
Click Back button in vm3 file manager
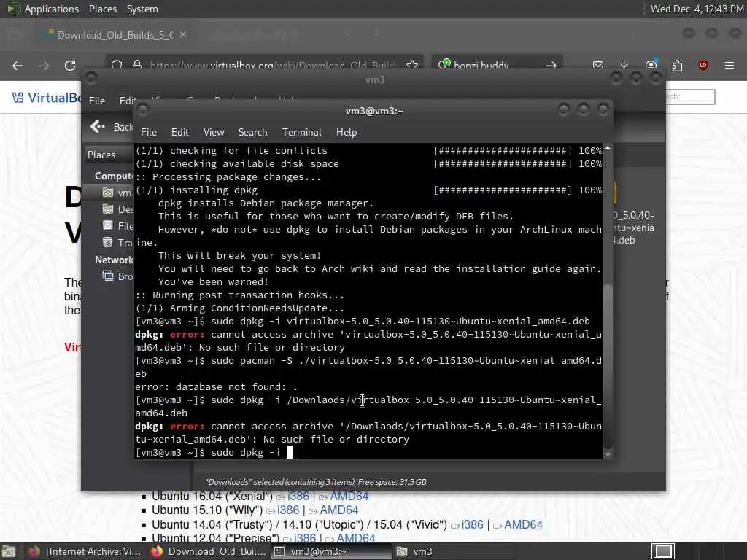click(x=112, y=127)
